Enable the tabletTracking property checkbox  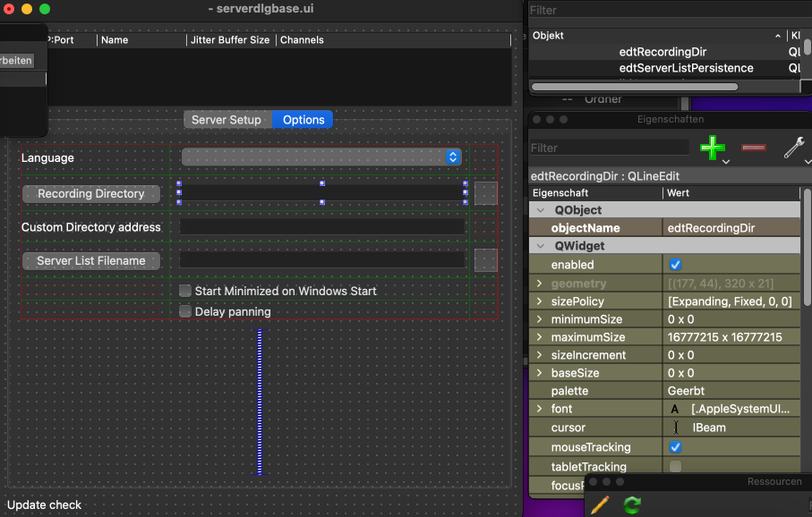675,466
